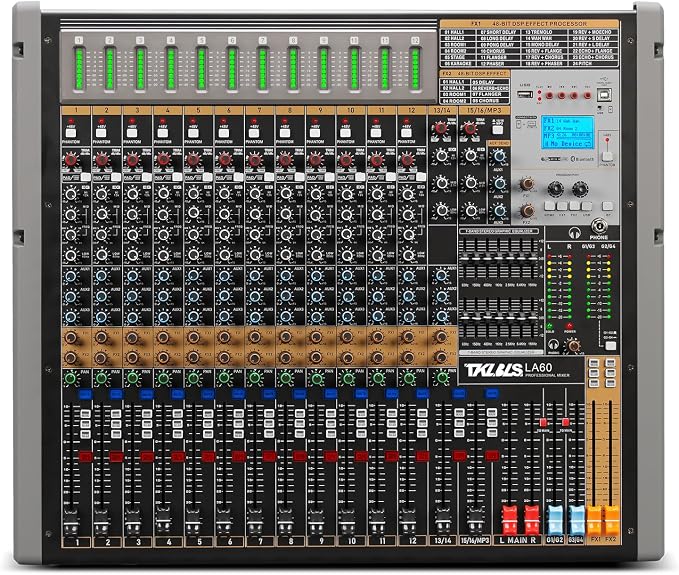Click '24 PITCH' in the FX1 effect list
679x575 pixels.
pos(582,63)
